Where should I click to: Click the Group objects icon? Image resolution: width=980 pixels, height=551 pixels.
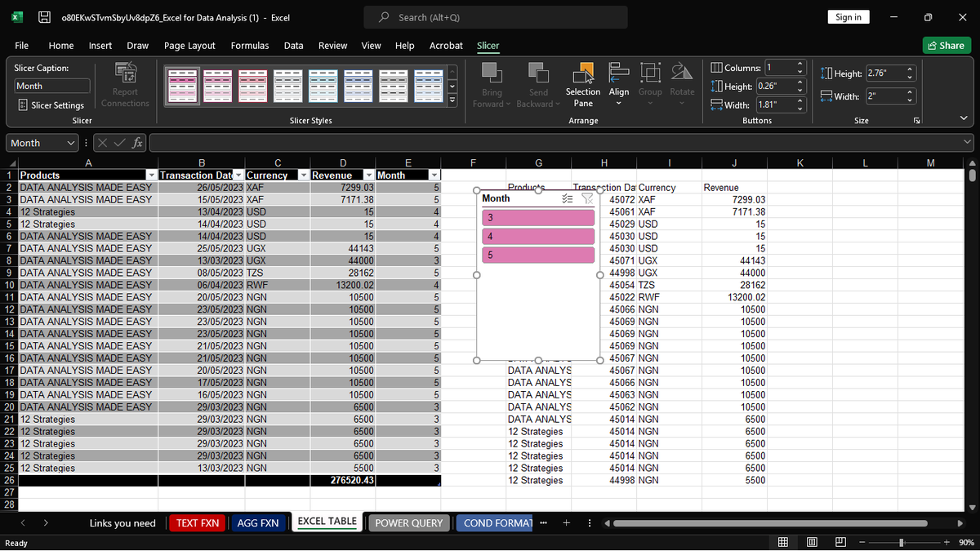pyautogui.click(x=651, y=73)
